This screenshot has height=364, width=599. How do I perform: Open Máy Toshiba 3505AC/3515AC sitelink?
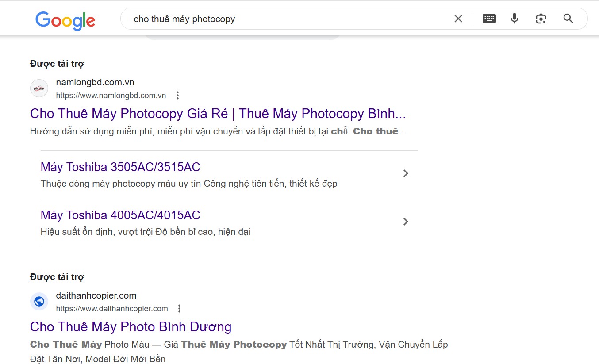(120, 167)
